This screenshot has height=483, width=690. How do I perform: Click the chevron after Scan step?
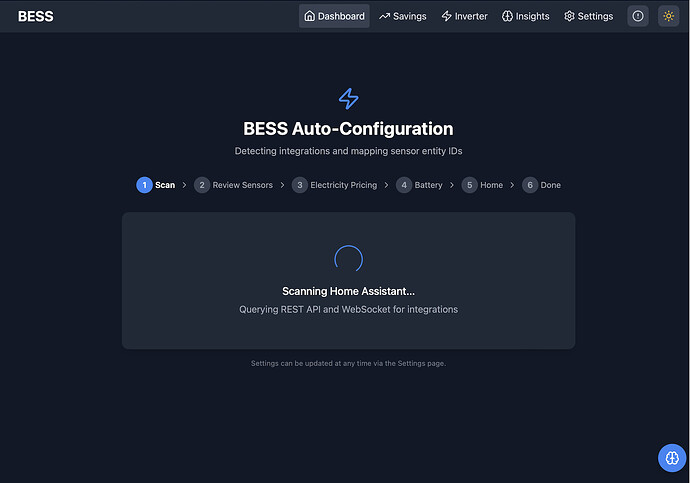point(184,185)
